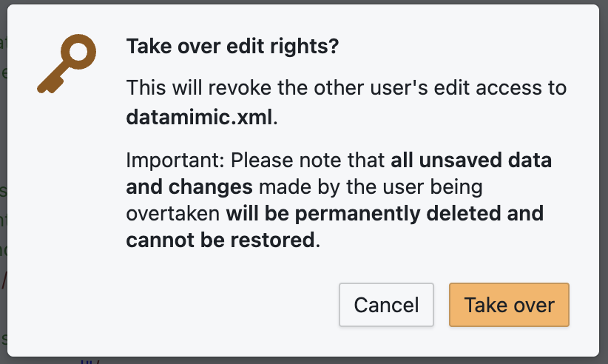Click the bold "and changes" text

[x=189, y=187]
